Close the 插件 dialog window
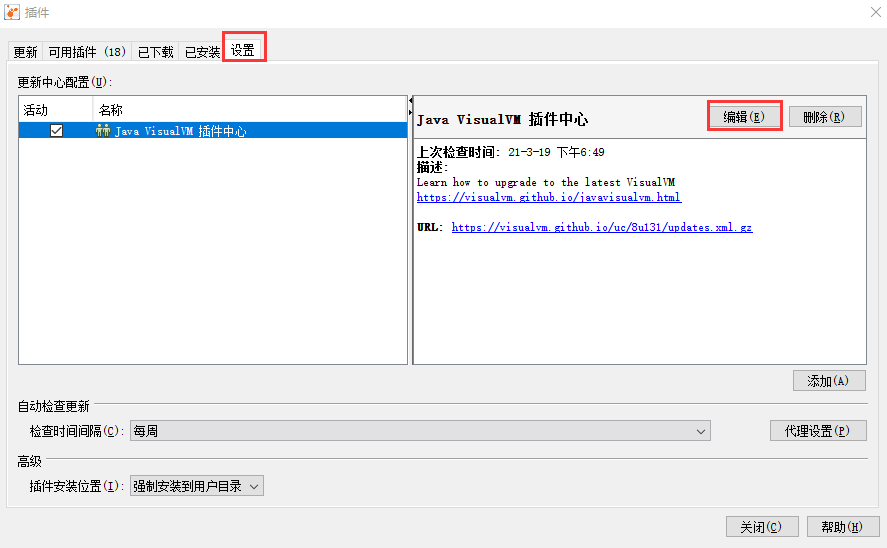Image resolution: width=887 pixels, height=548 pixels. point(875,12)
